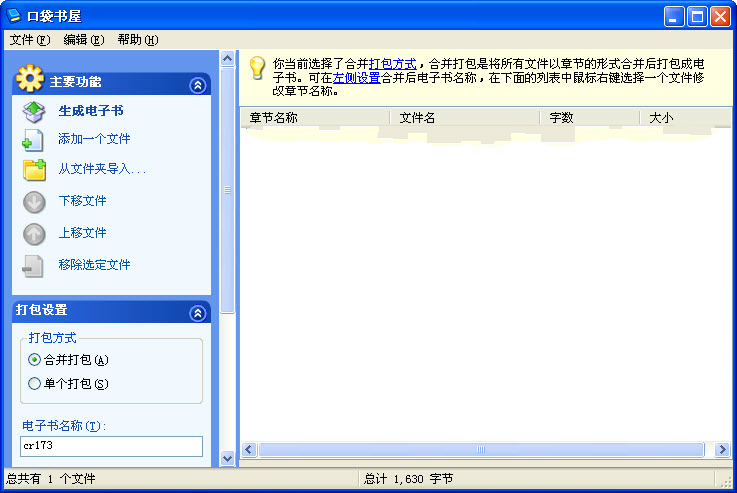Click 上移文件 label

[82, 233]
